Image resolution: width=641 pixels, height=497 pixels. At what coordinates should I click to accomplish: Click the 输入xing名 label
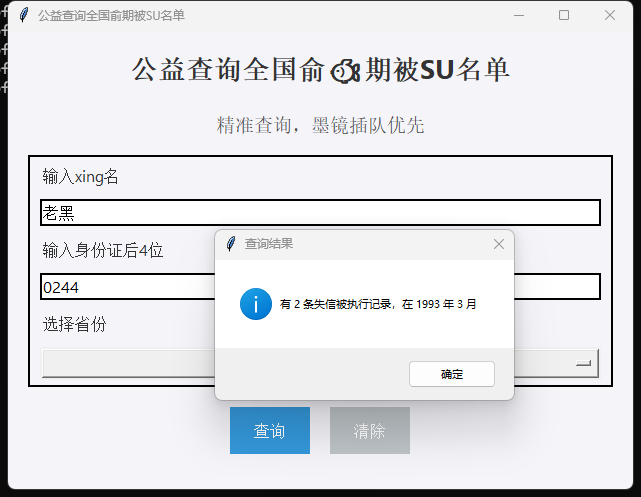(81, 177)
